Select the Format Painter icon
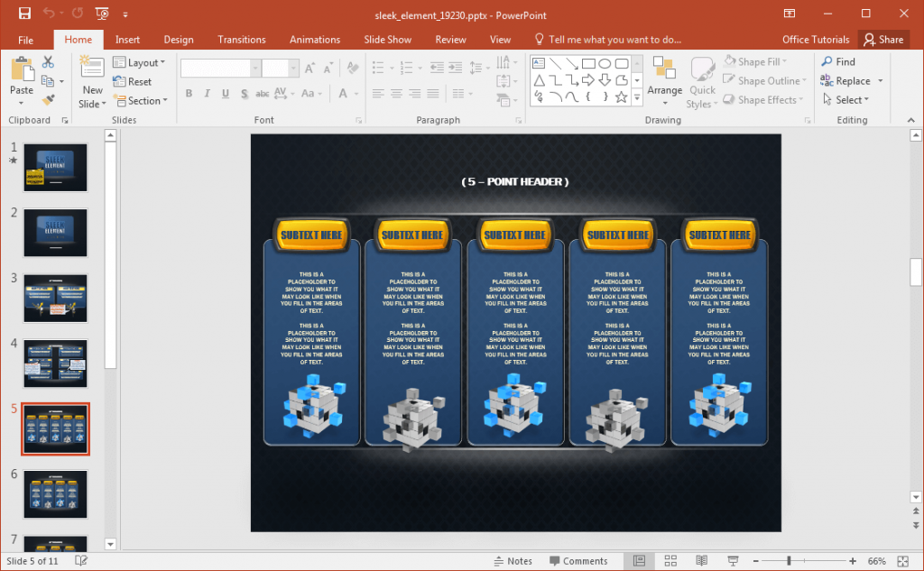 (x=49, y=98)
